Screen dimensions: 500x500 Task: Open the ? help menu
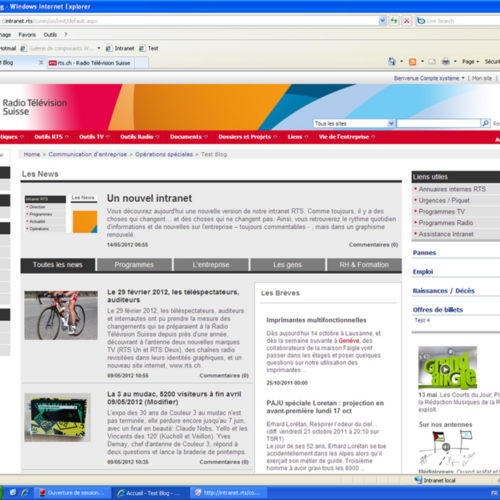pyautogui.click(x=66, y=35)
